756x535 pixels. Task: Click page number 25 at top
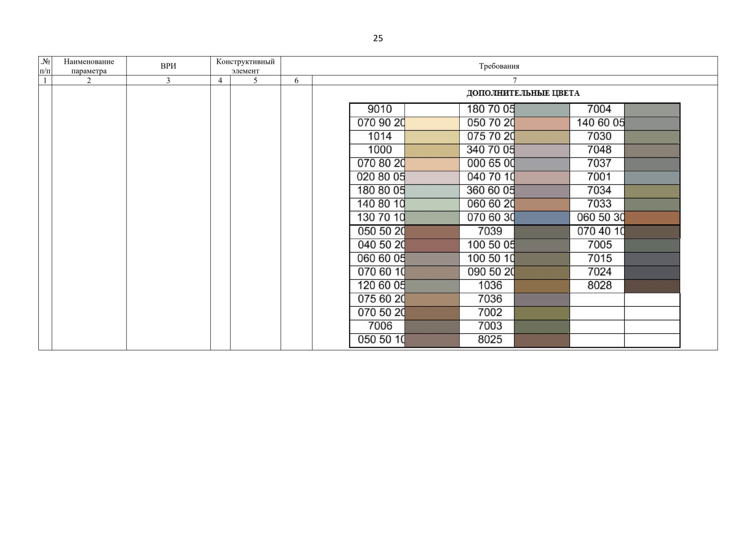click(378, 38)
